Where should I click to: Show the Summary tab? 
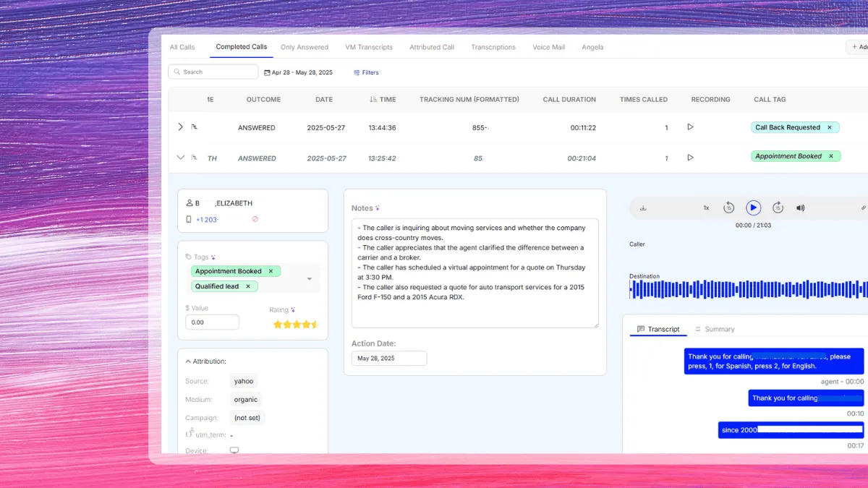[x=715, y=329]
